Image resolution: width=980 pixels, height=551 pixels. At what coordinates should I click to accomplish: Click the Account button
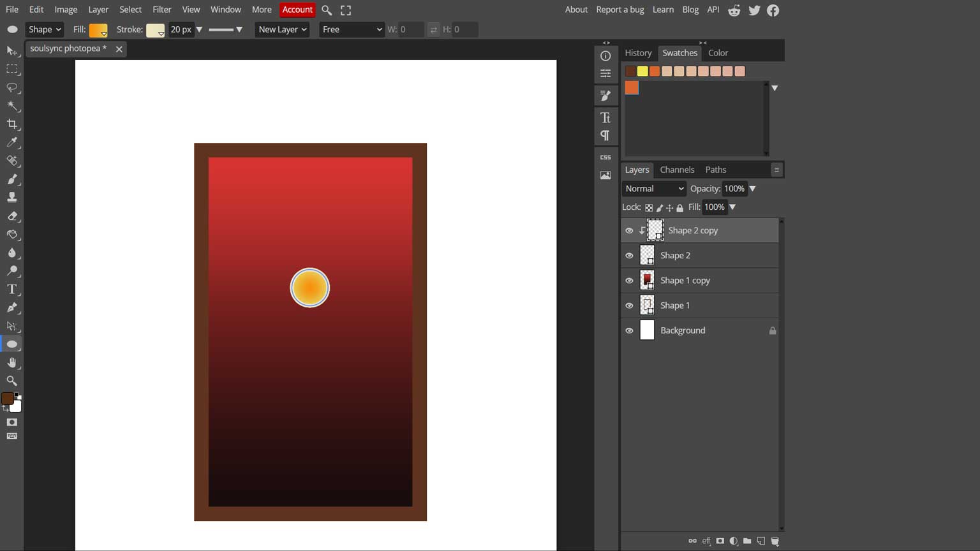pyautogui.click(x=297, y=10)
